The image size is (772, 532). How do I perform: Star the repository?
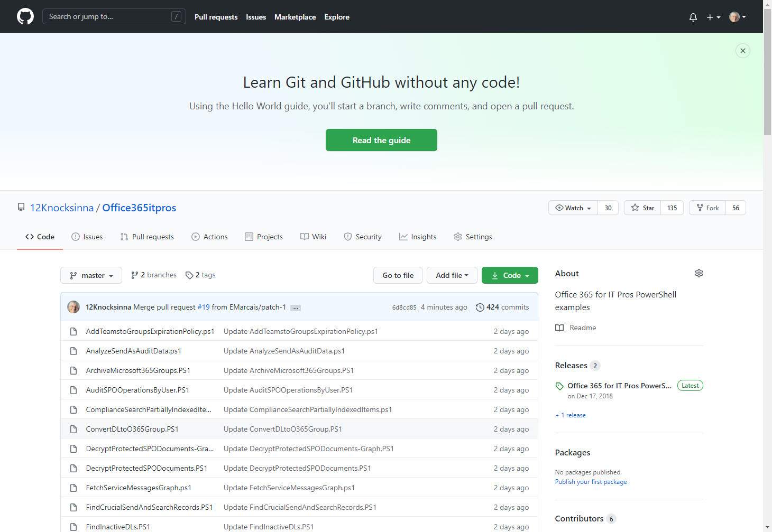[642, 208]
